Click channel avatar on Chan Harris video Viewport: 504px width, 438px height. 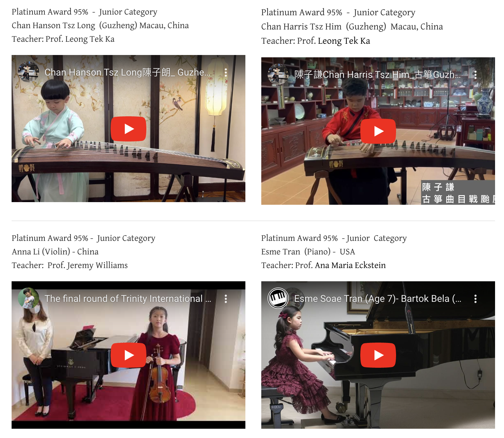pos(278,74)
